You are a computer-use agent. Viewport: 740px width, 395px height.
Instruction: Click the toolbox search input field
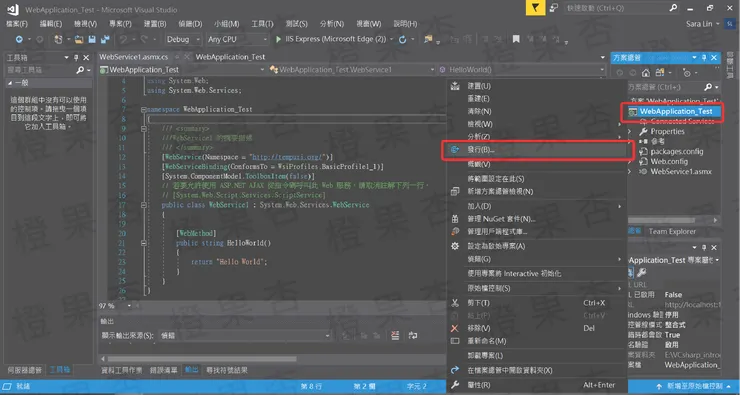coord(41,70)
